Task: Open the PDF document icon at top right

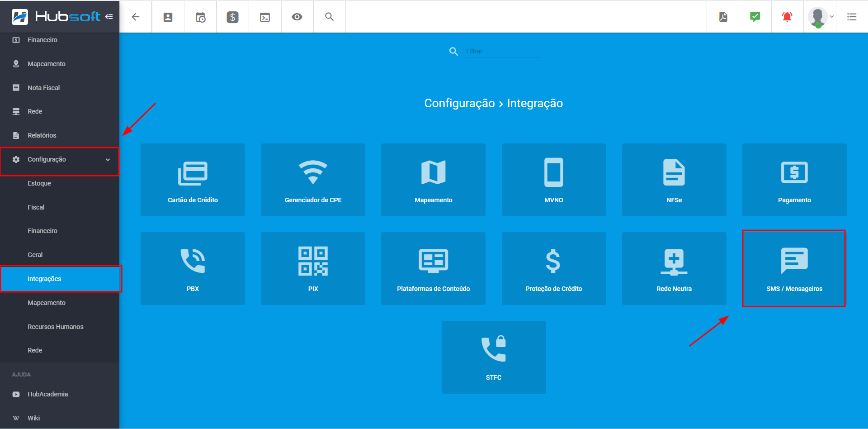Action: tap(723, 17)
